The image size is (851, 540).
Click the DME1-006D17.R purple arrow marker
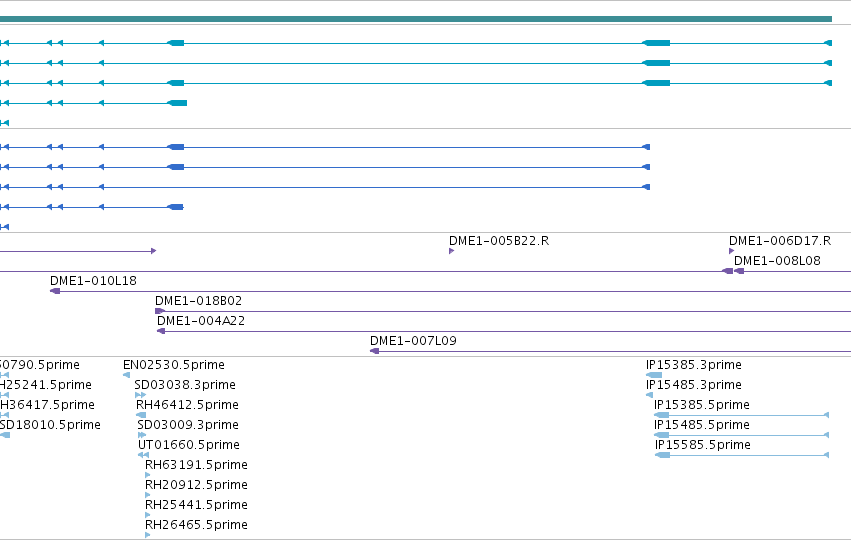tap(732, 251)
